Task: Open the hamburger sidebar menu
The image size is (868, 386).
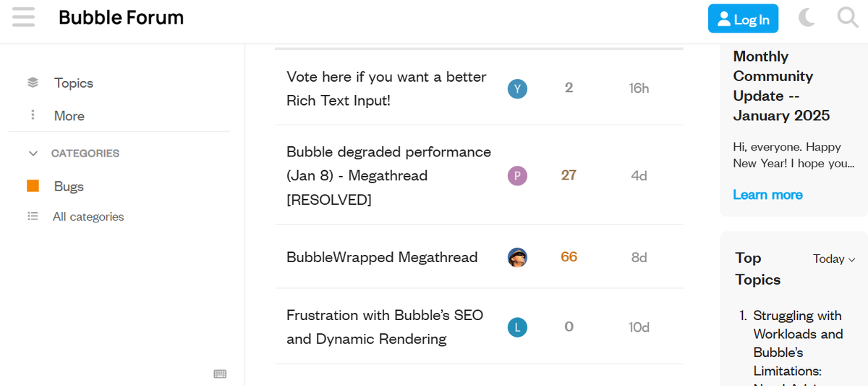Action: coord(23,17)
